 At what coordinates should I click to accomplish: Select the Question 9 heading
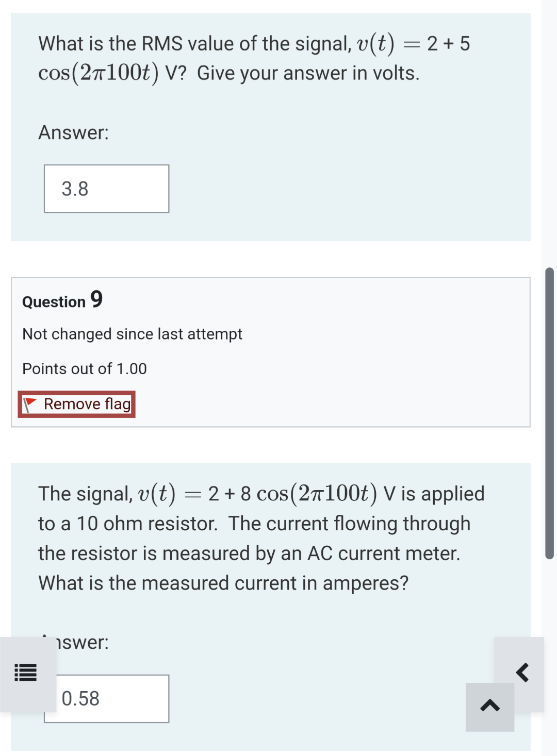pos(61,300)
